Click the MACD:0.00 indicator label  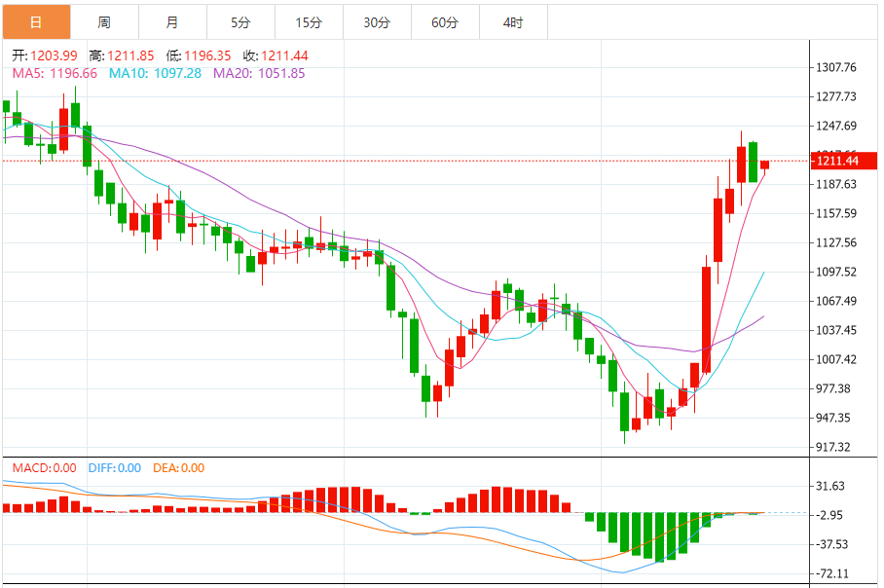45,468
